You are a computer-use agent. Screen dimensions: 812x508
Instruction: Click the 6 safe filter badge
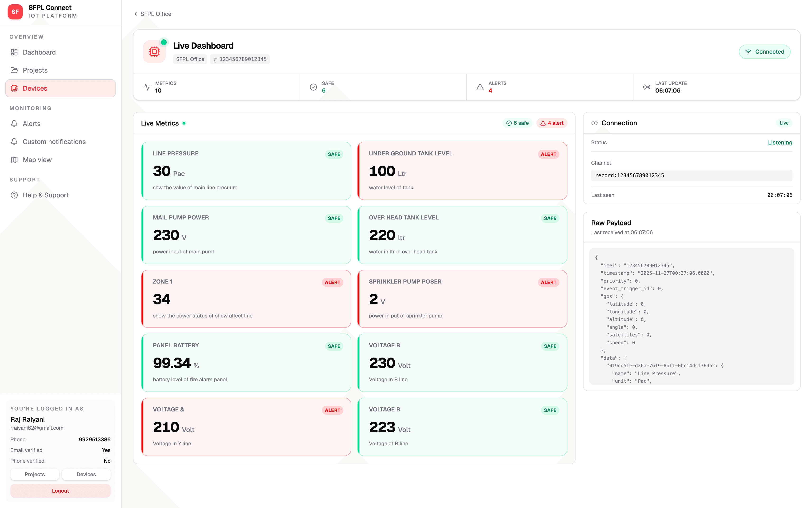tap(517, 123)
